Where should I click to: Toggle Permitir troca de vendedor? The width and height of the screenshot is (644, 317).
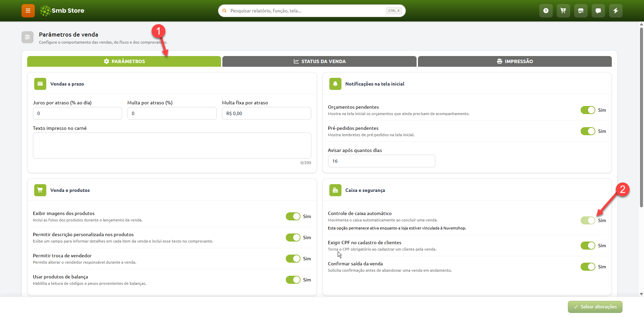pyautogui.click(x=293, y=259)
